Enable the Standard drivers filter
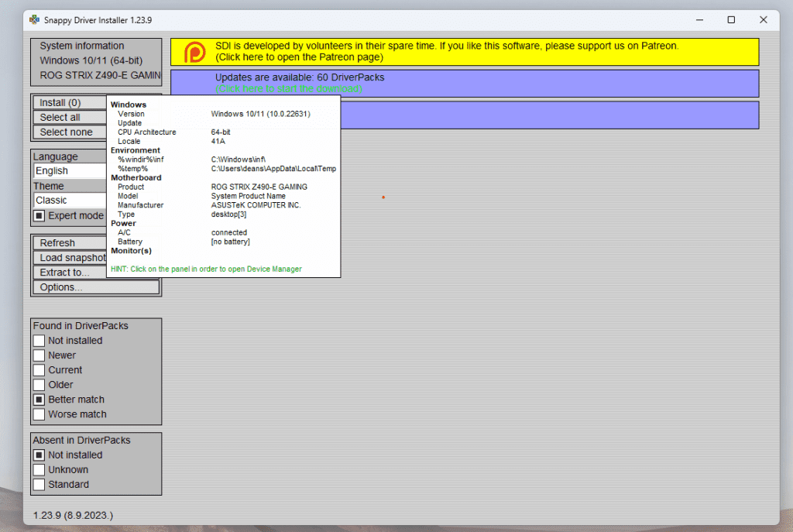 click(39, 485)
